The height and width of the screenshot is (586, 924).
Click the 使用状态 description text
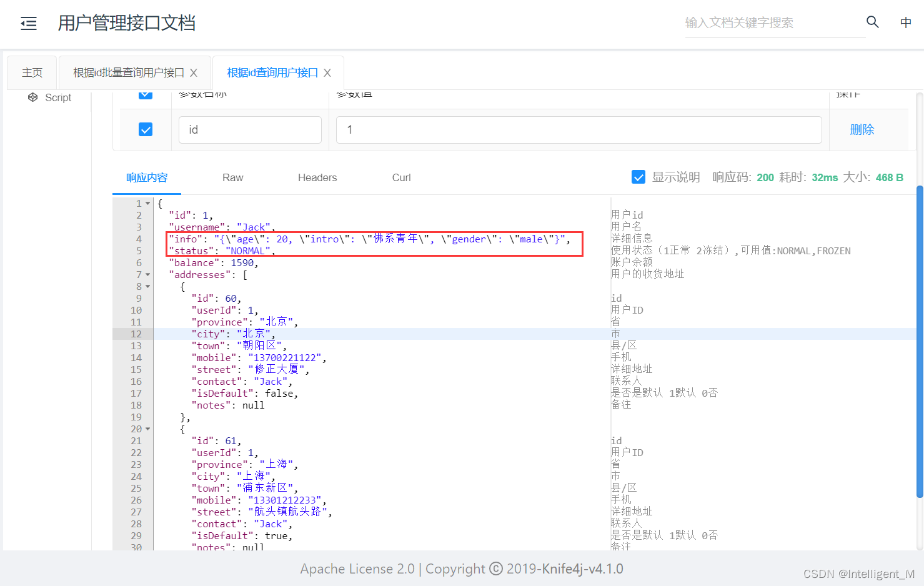(x=731, y=251)
